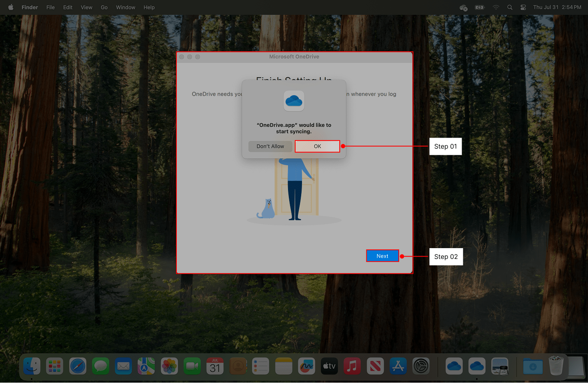The width and height of the screenshot is (588, 383).
Task: Open the Music app in Dock
Action: point(352,366)
